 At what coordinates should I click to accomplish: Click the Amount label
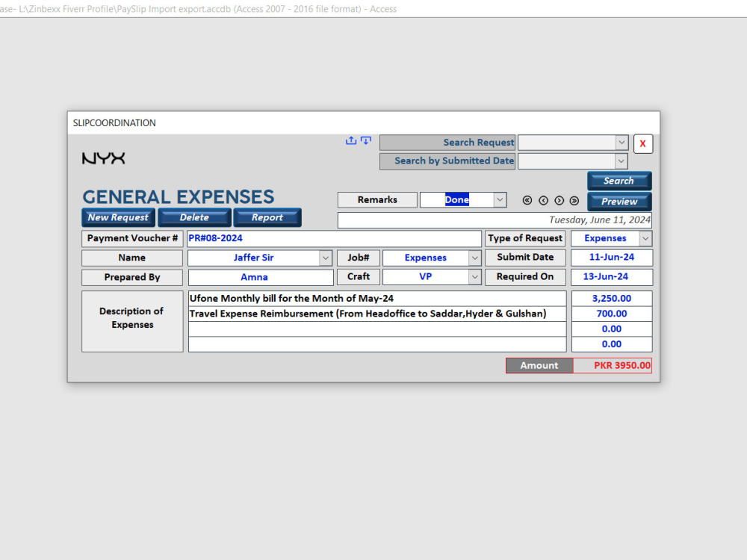[539, 366]
